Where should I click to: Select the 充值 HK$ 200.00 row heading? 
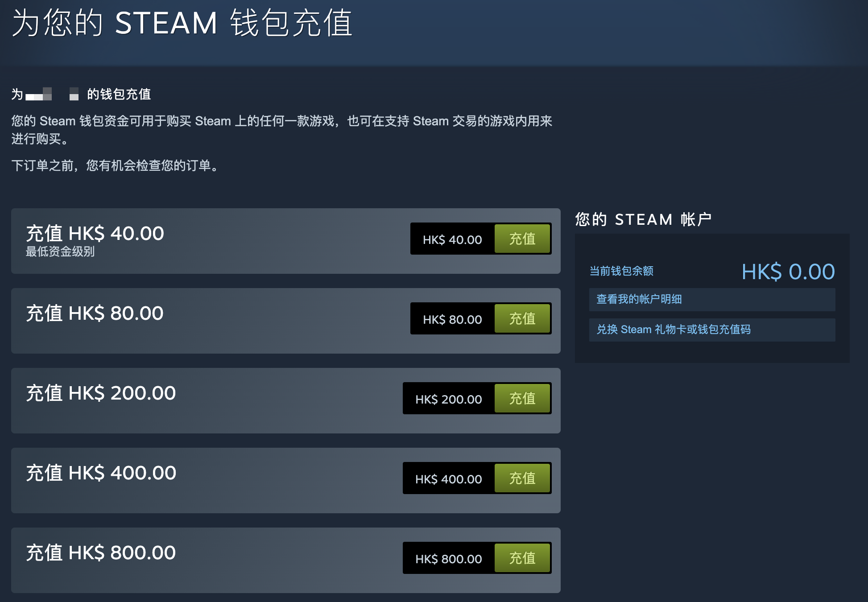101,393
